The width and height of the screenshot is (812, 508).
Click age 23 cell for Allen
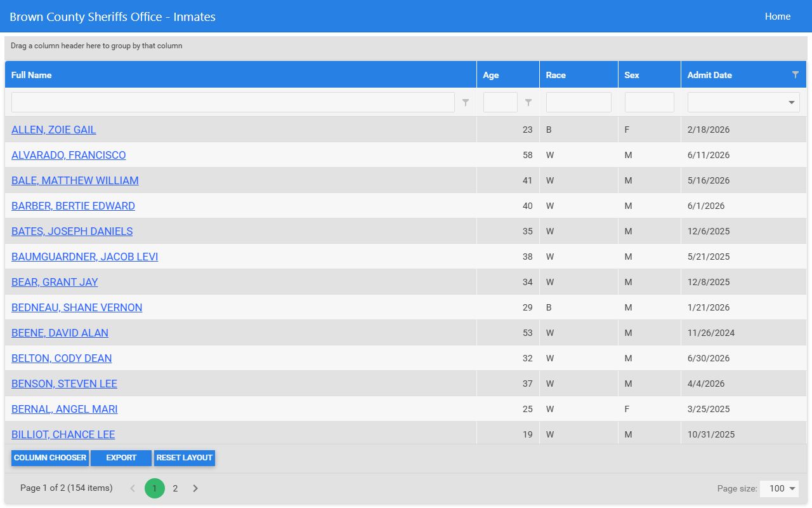tap(508, 130)
